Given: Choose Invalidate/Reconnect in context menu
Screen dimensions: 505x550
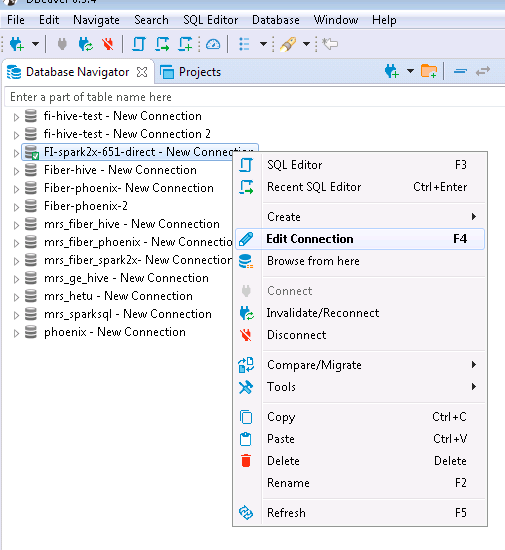Looking at the screenshot, I should 360,313.
